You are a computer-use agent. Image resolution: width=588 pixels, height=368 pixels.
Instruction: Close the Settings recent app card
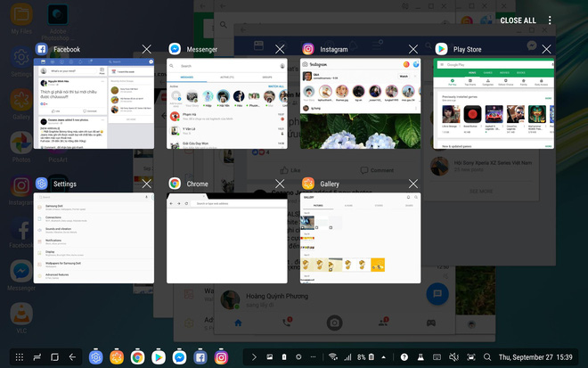tap(146, 184)
